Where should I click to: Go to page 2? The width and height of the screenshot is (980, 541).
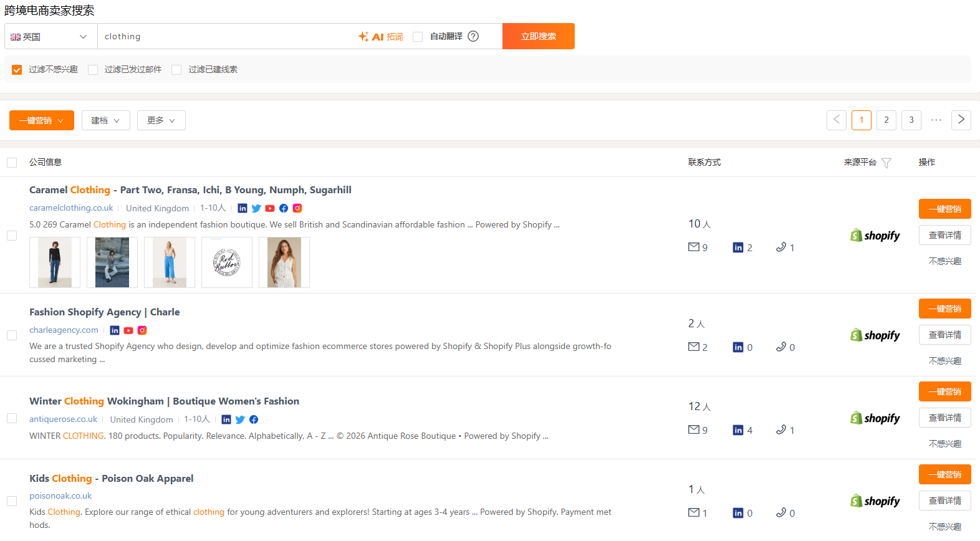[x=886, y=120]
